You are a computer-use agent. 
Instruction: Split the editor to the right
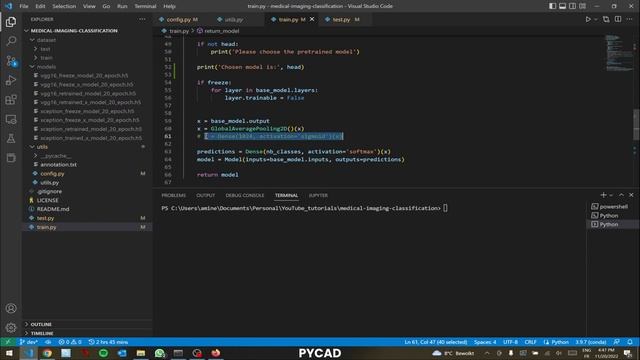[618, 19]
